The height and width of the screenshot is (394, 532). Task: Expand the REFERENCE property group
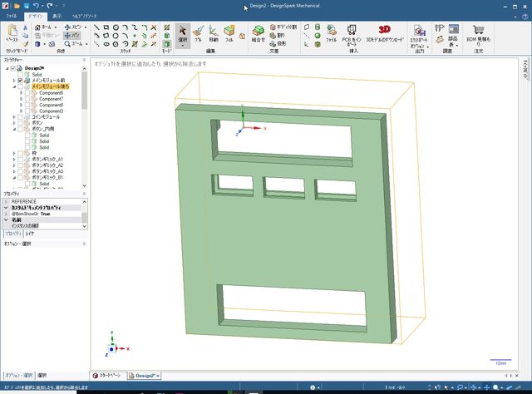[x=6, y=202]
